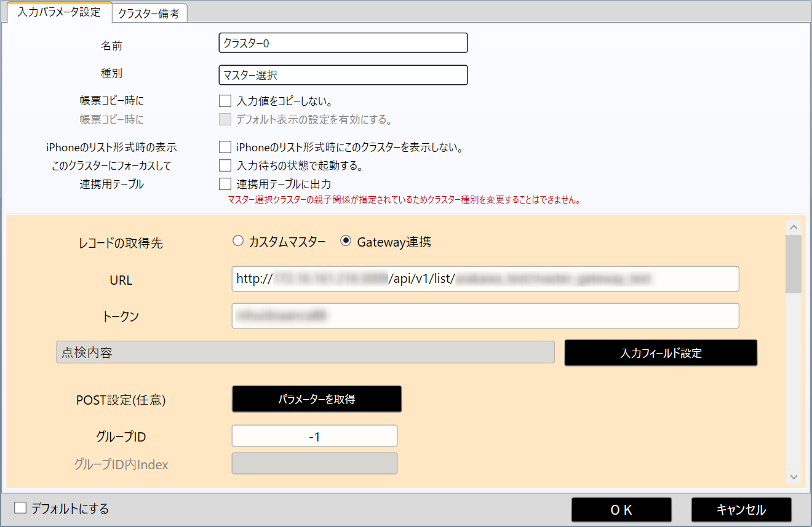This screenshot has height=527, width=812.
Task: Check iPhoneのリスト形式時に表示しない option
Action: pyautogui.click(x=225, y=148)
